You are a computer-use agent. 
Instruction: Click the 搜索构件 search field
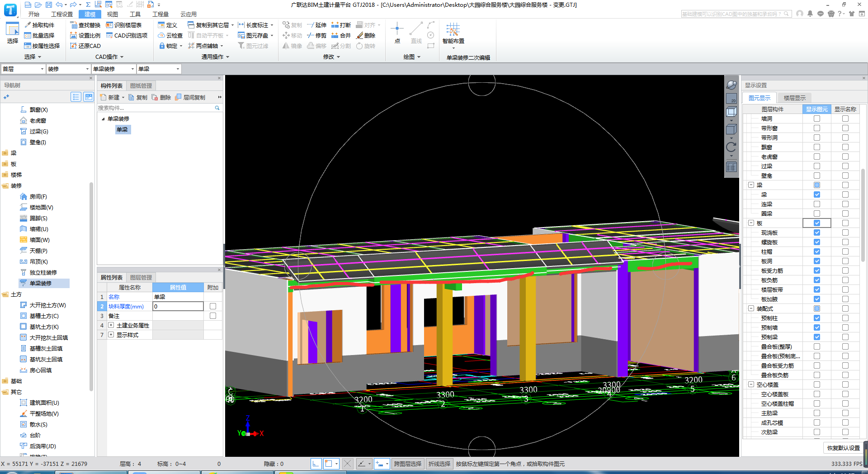click(155, 108)
